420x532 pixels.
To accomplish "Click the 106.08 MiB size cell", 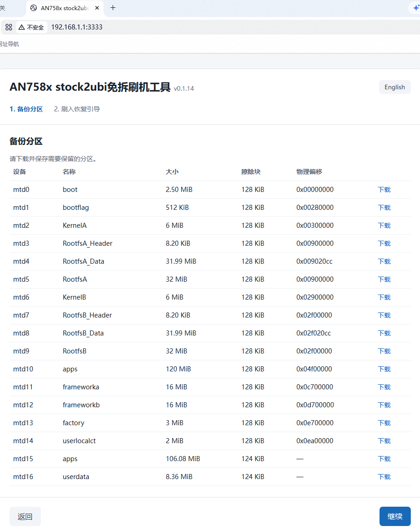I will click(x=183, y=459).
